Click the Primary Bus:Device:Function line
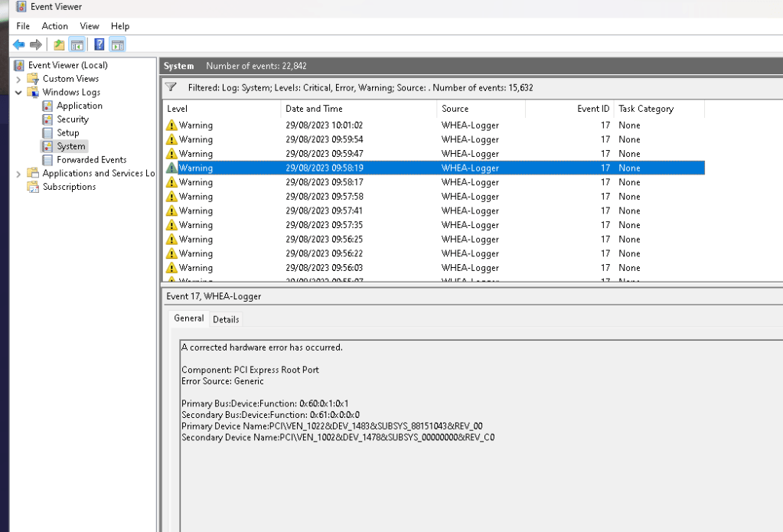 tap(265, 403)
